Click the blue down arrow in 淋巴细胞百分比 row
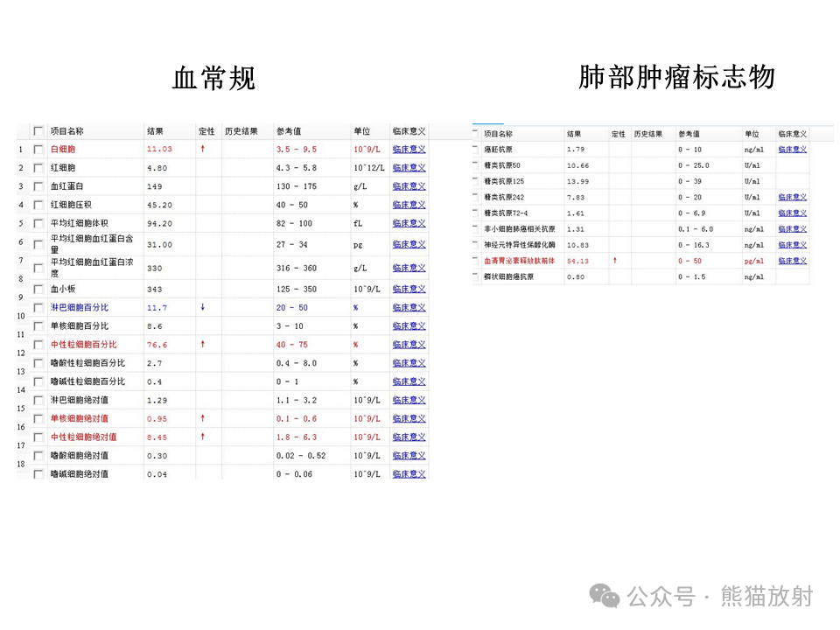 pos(202,307)
